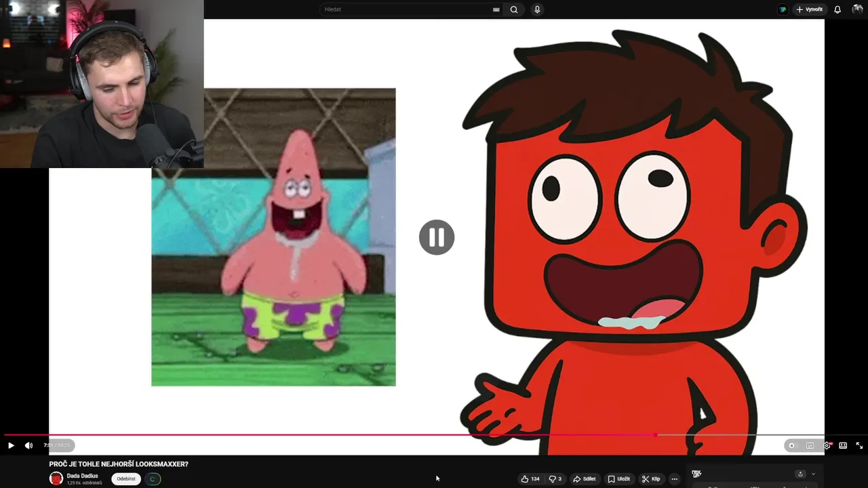Mute the video with the volume icon
This screenshot has height=488, width=868.
[x=28, y=445]
